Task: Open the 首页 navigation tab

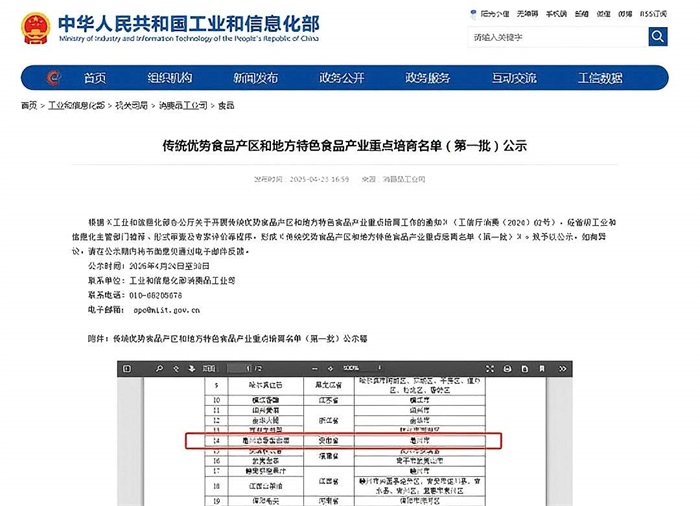Action: coord(95,78)
